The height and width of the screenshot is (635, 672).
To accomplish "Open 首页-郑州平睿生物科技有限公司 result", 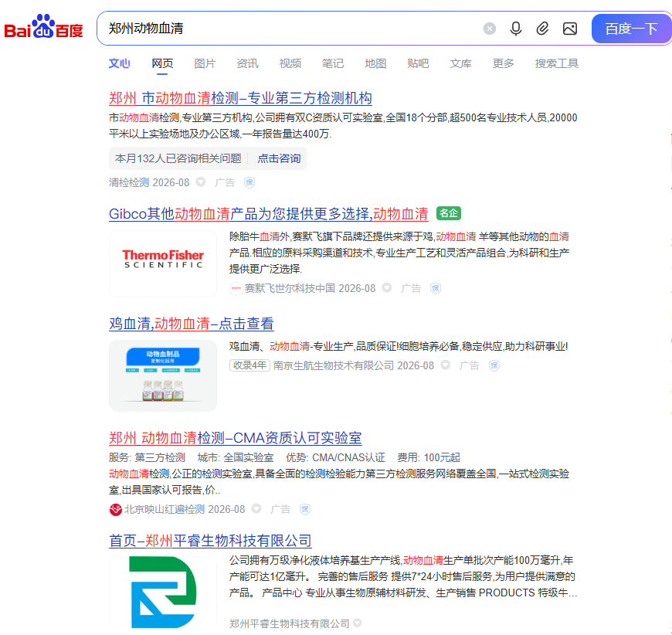I will [210, 541].
